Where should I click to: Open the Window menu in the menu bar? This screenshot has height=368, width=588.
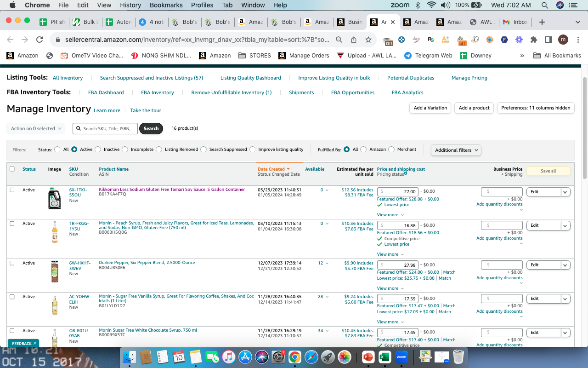[x=253, y=5]
